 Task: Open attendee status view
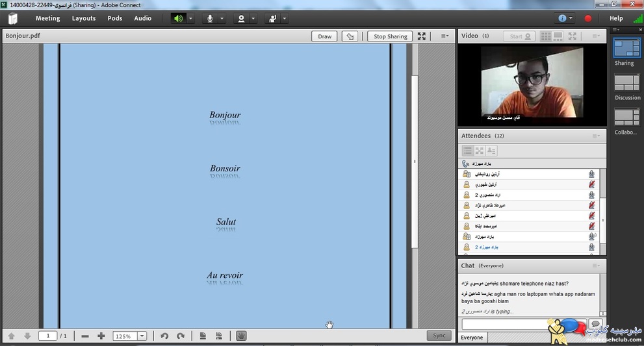(491, 151)
